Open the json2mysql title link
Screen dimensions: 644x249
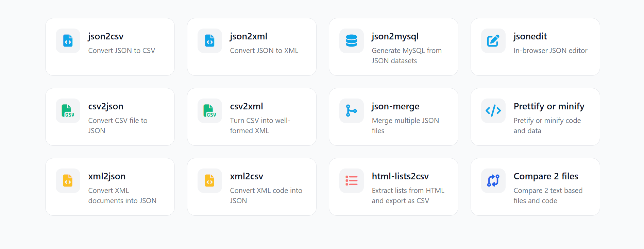(395, 36)
